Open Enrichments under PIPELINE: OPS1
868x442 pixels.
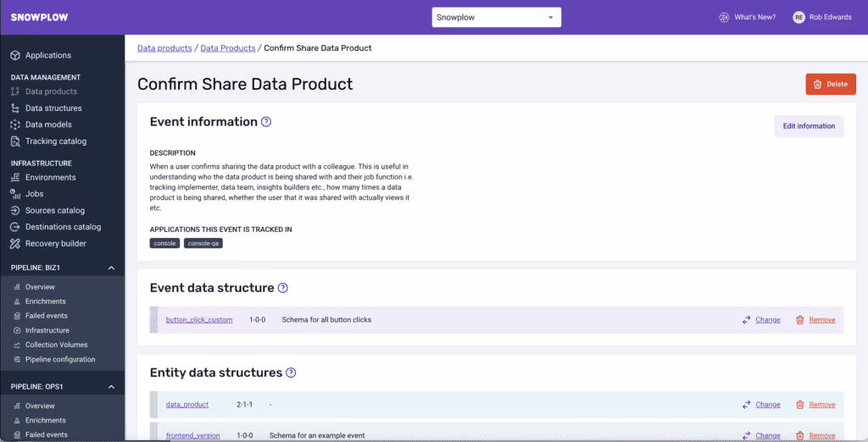tap(46, 421)
